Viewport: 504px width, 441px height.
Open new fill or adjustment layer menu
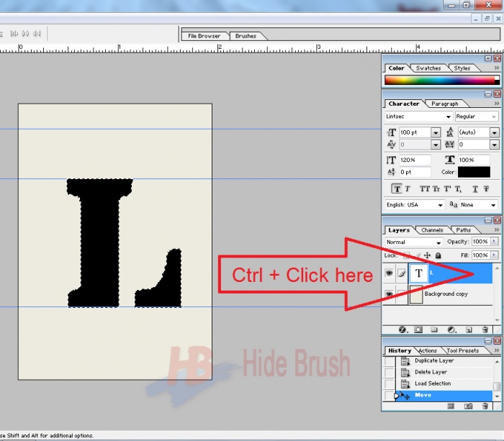[x=451, y=329]
